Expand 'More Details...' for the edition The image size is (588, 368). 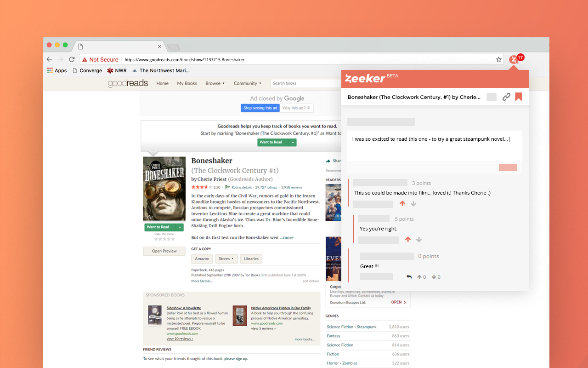pyautogui.click(x=202, y=281)
